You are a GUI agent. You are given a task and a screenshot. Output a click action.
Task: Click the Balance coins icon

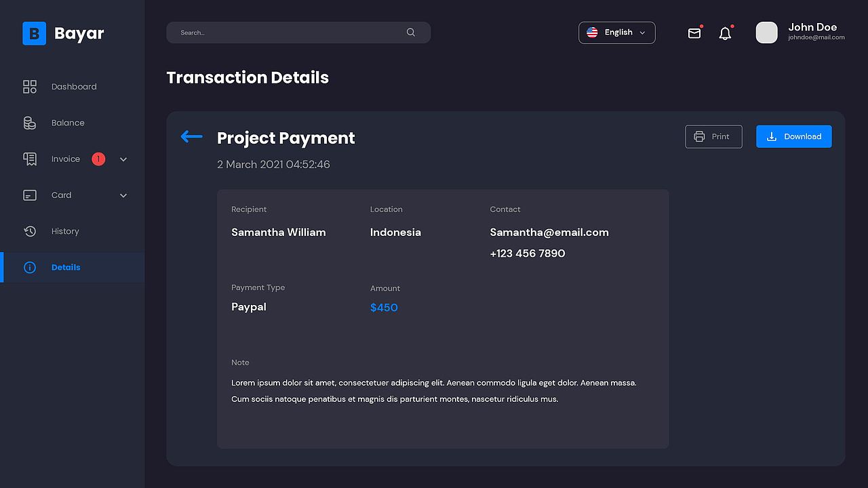(30, 123)
